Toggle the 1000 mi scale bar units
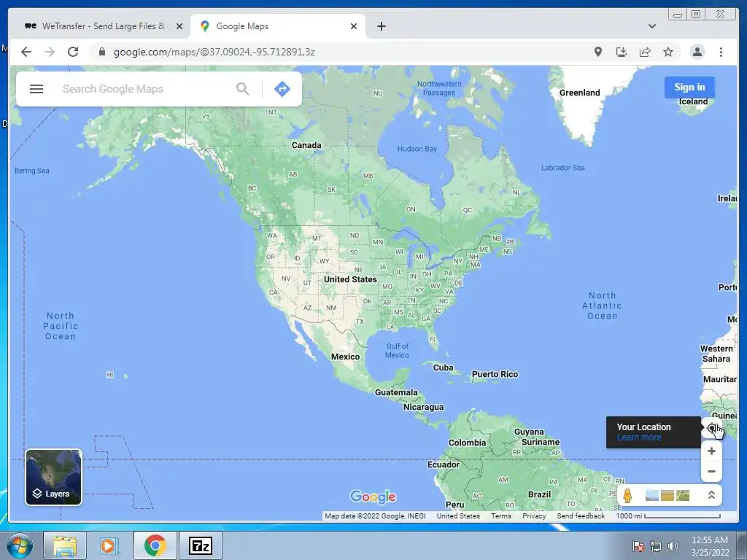The width and height of the screenshot is (747, 560). (668, 516)
